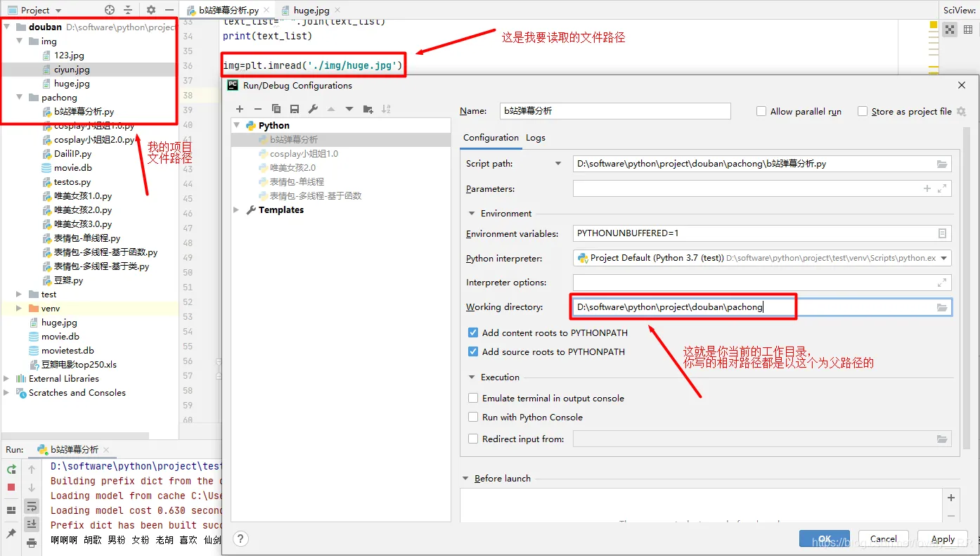Enable Run with Python Console

[473, 417]
